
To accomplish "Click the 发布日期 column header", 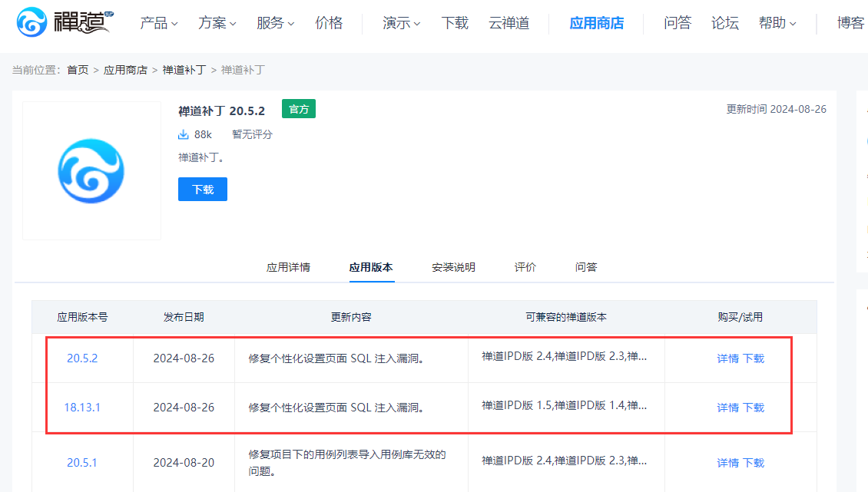I will point(184,317).
